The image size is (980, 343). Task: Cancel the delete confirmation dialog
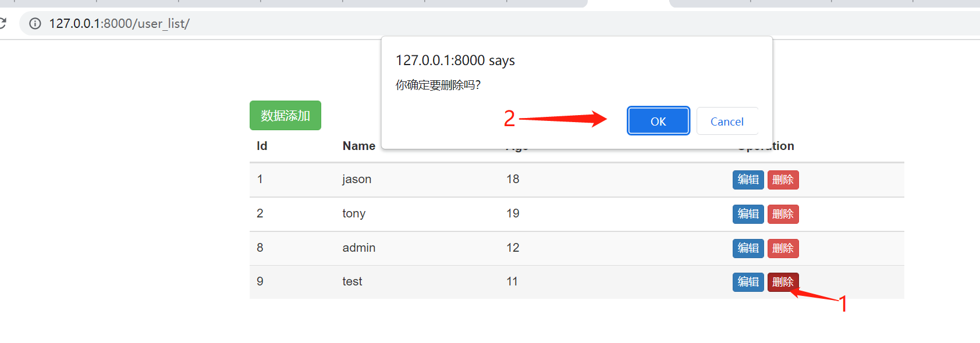coord(727,121)
